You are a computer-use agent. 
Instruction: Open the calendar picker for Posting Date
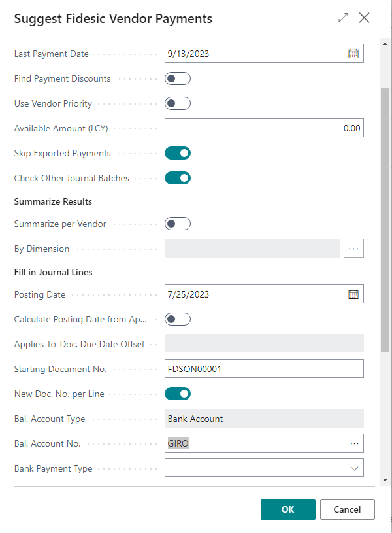coord(353,294)
